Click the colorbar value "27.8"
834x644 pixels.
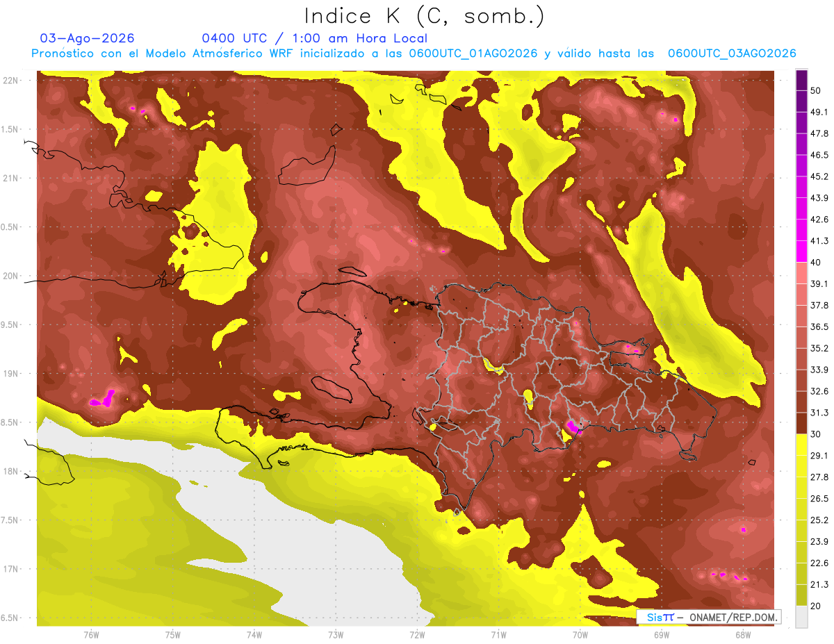coord(819,477)
